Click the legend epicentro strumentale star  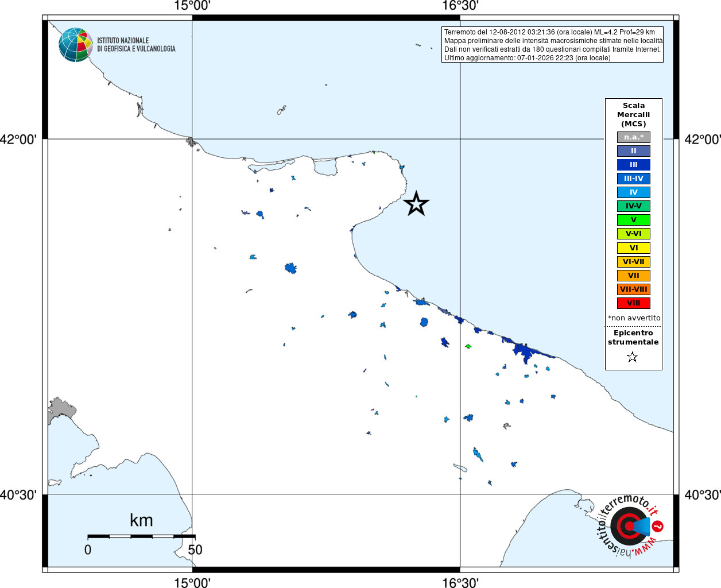633,357
